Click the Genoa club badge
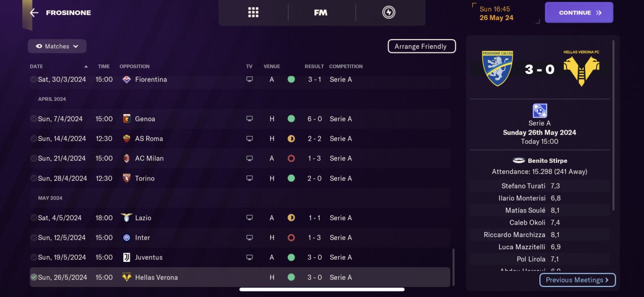 pyautogui.click(x=127, y=119)
